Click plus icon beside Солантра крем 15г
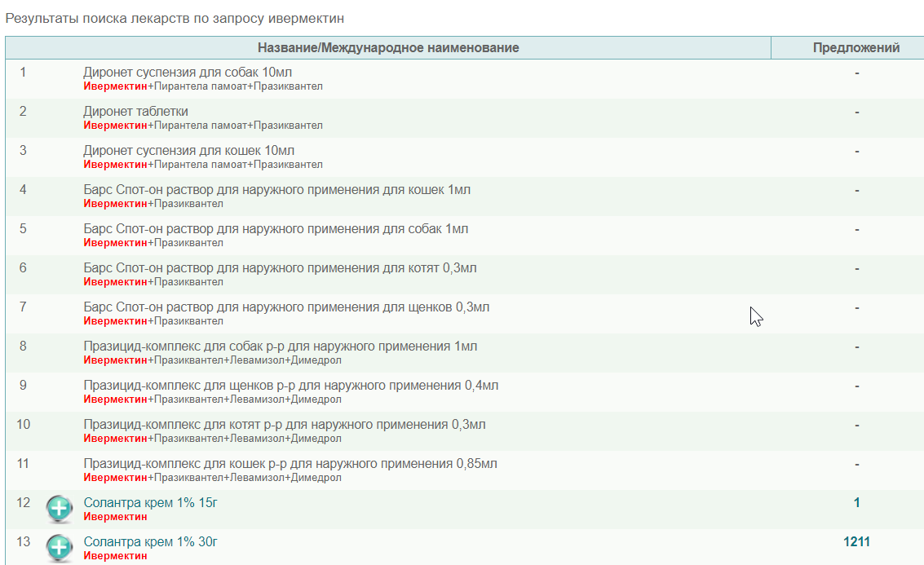The width and height of the screenshot is (924, 565). click(x=60, y=509)
